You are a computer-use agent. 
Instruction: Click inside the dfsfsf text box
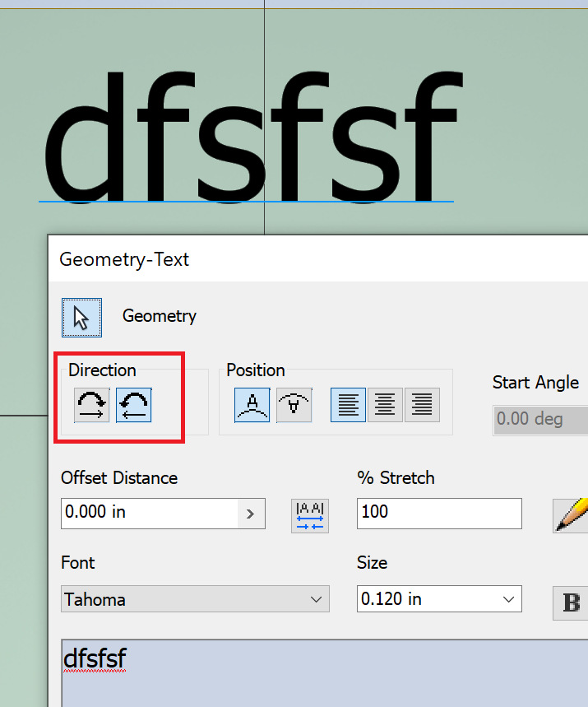coord(324,672)
